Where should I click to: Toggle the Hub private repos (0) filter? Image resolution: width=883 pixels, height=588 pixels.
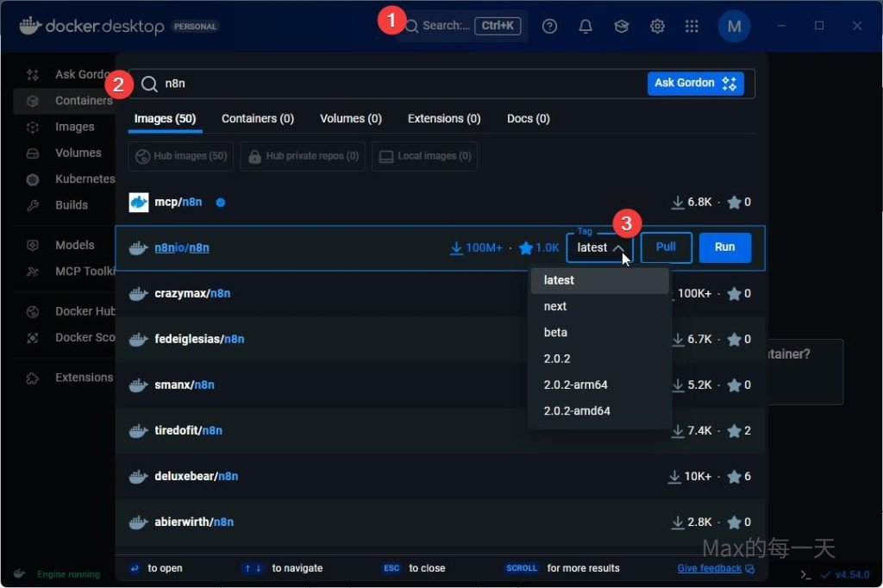303,156
